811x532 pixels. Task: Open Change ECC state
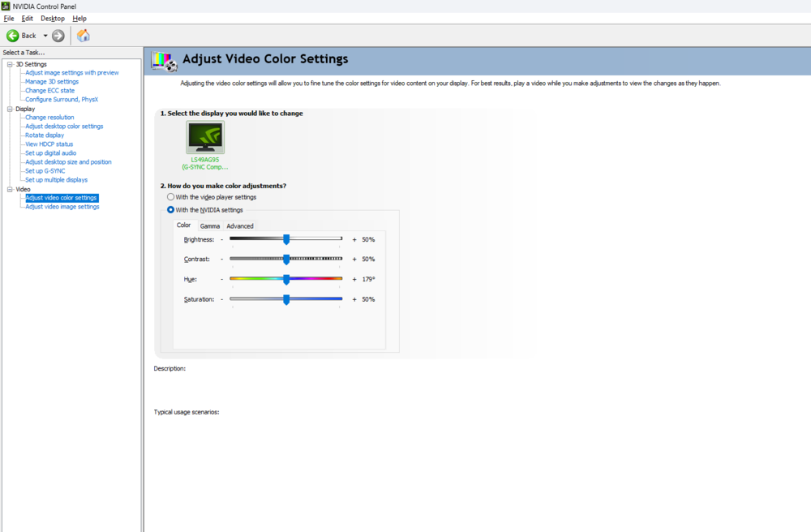point(49,91)
